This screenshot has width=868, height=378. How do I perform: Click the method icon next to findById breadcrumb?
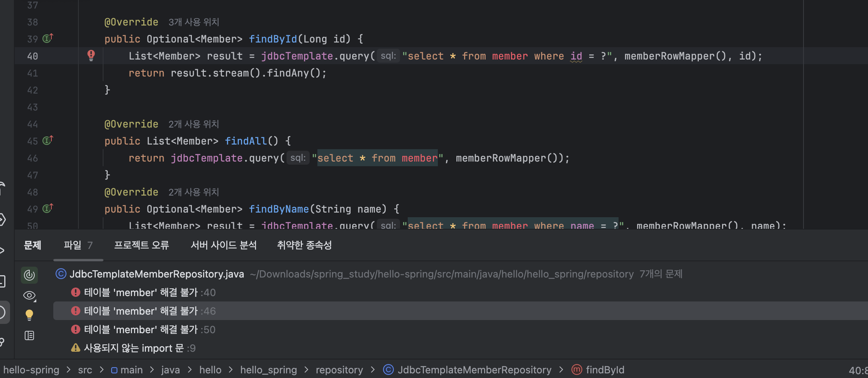point(577,370)
